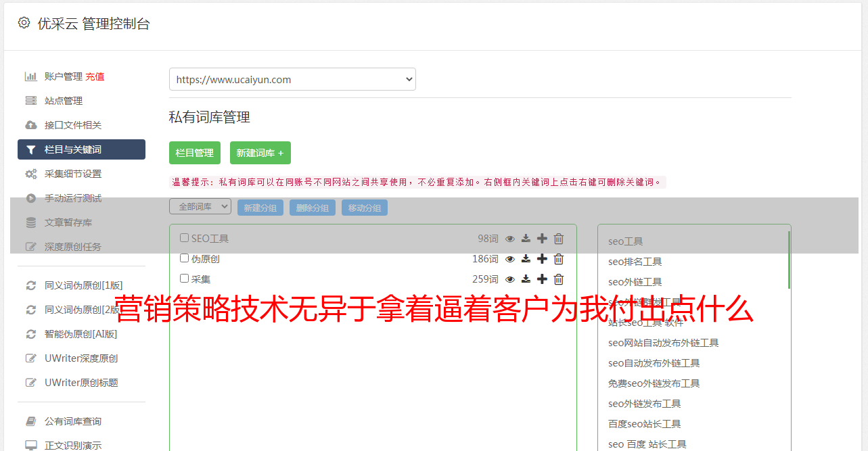Open 手动运行测试 in the sidebar
Screen dimensions: 868x451
tap(73, 198)
